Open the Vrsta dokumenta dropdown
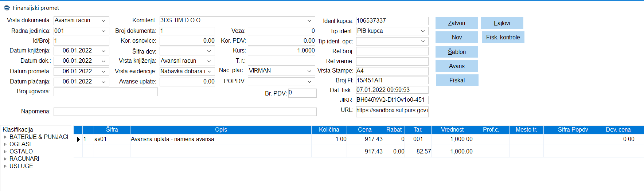Viewport: 644px width, 191px height. 104,21
